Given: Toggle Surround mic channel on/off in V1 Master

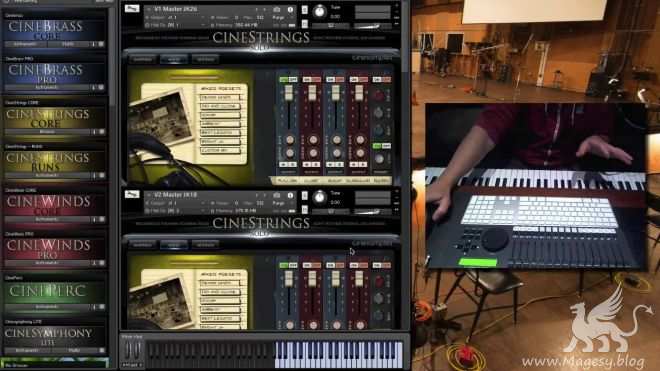Looking at the screenshot, I should coord(359,80).
